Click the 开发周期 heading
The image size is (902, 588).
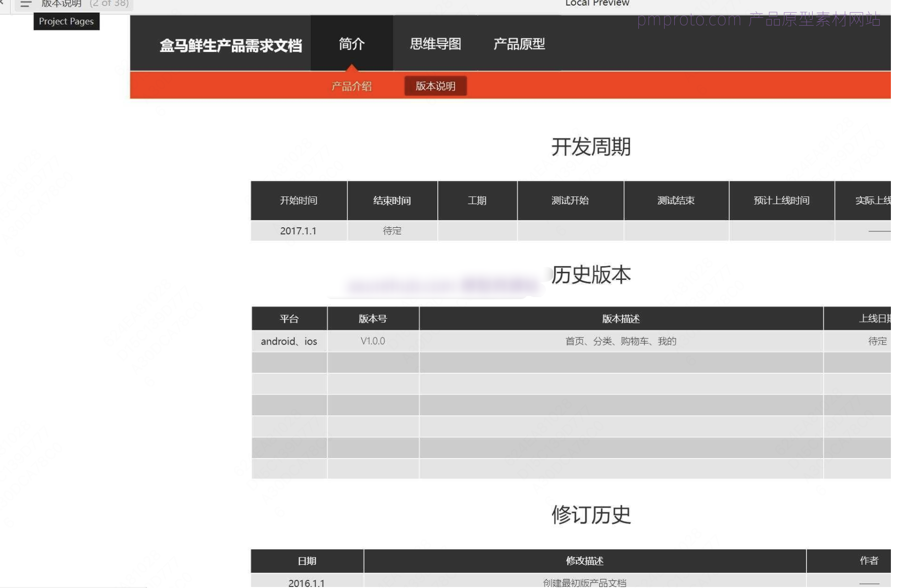591,146
